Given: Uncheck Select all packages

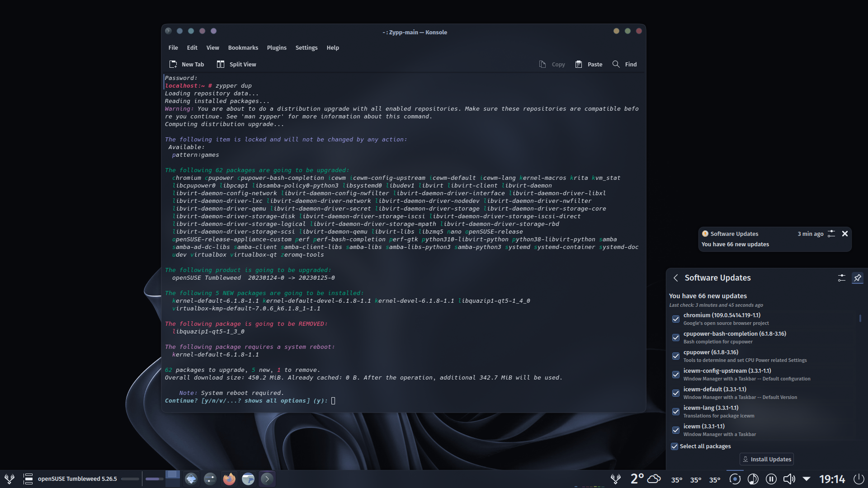Looking at the screenshot, I should pyautogui.click(x=674, y=446).
